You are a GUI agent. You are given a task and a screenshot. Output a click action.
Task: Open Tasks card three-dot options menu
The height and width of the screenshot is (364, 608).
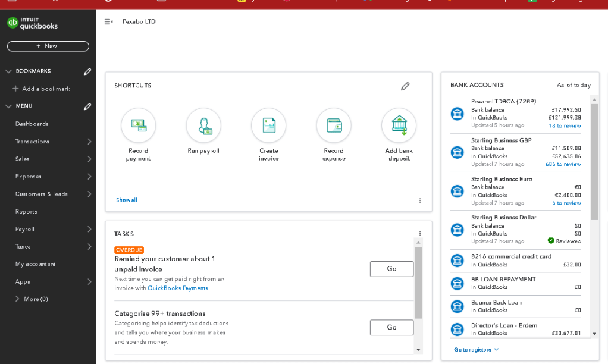(x=420, y=233)
